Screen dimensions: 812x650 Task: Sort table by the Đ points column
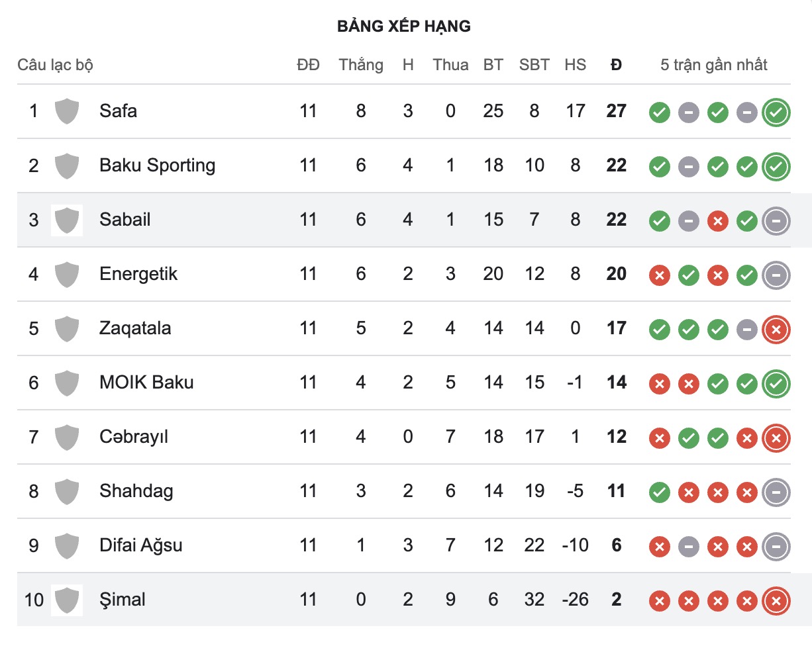(x=616, y=65)
